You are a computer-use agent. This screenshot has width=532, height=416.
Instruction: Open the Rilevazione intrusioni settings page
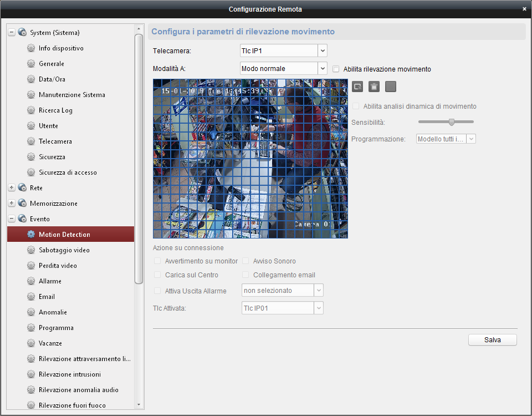coord(70,374)
